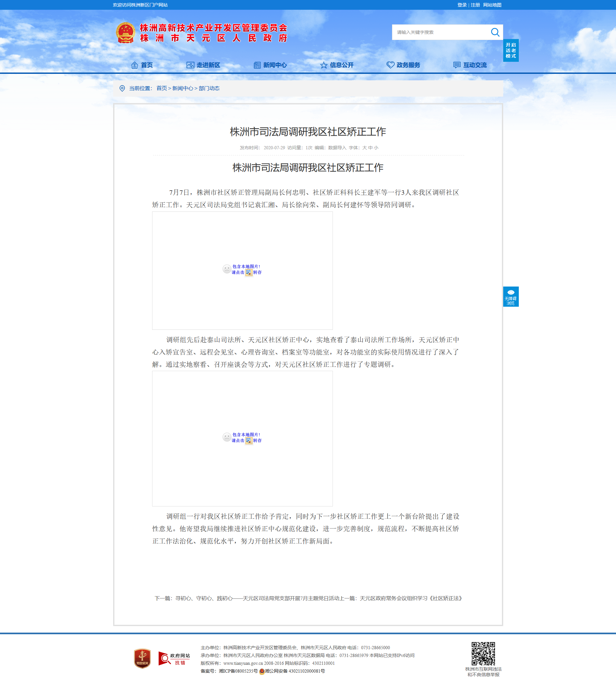The height and width of the screenshot is (684, 616).
Task: Click the 湘公网安备 police badge icon
Action: tap(262, 671)
